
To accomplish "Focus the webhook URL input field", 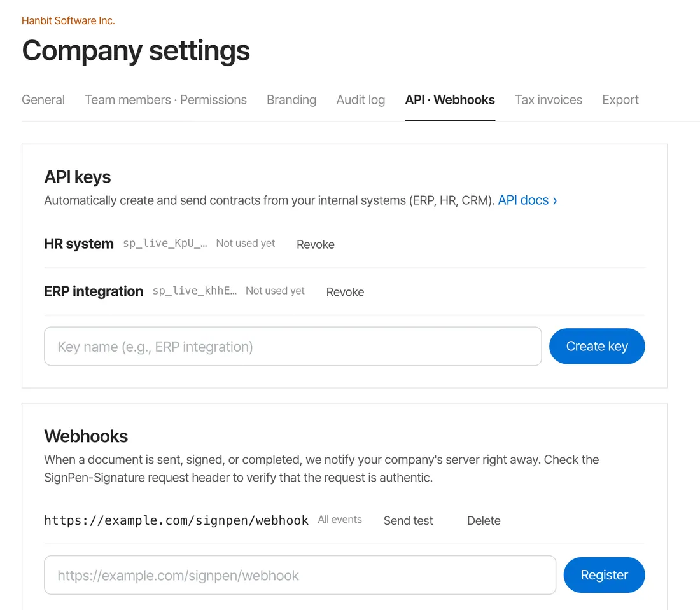I will [x=300, y=575].
